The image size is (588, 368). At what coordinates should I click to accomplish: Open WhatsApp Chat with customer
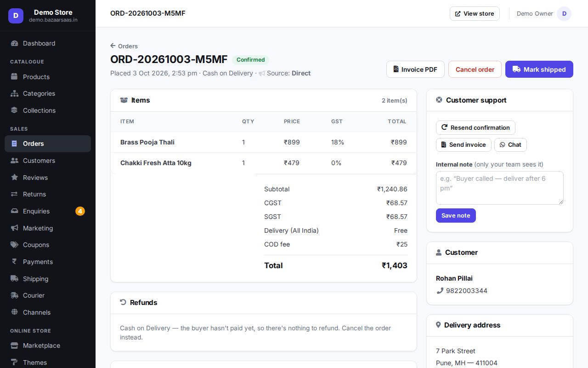tap(510, 144)
